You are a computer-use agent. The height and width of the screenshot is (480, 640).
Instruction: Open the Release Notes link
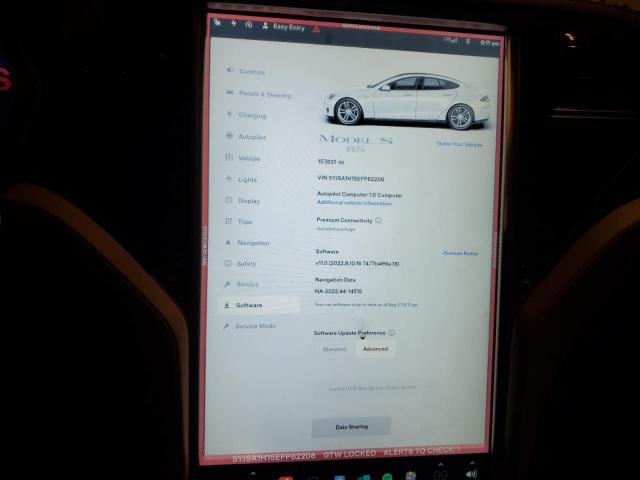460,253
